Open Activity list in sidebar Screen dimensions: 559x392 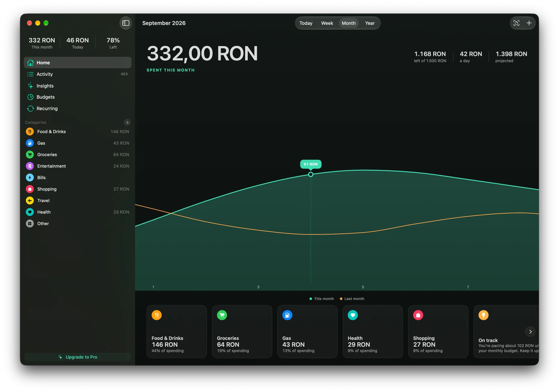click(77, 74)
